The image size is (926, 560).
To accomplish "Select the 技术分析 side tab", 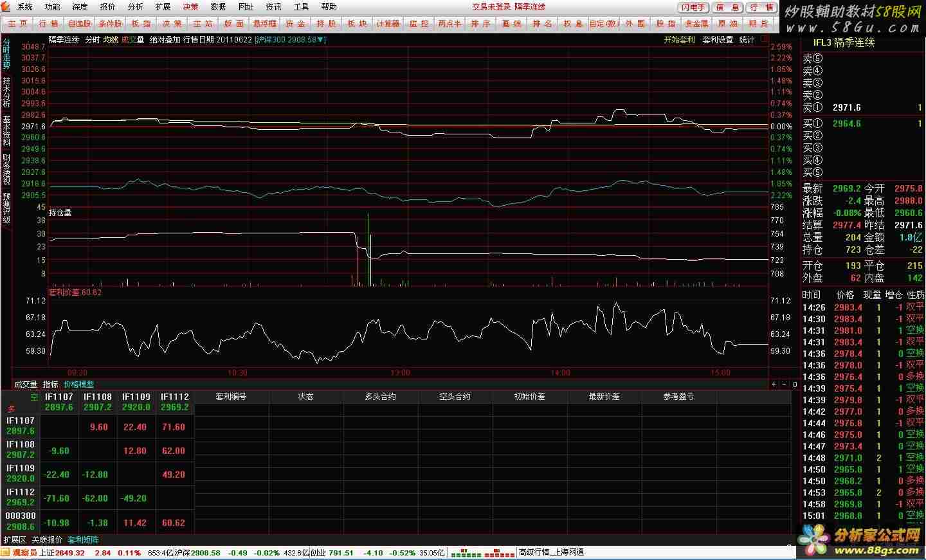I will click(6, 93).
